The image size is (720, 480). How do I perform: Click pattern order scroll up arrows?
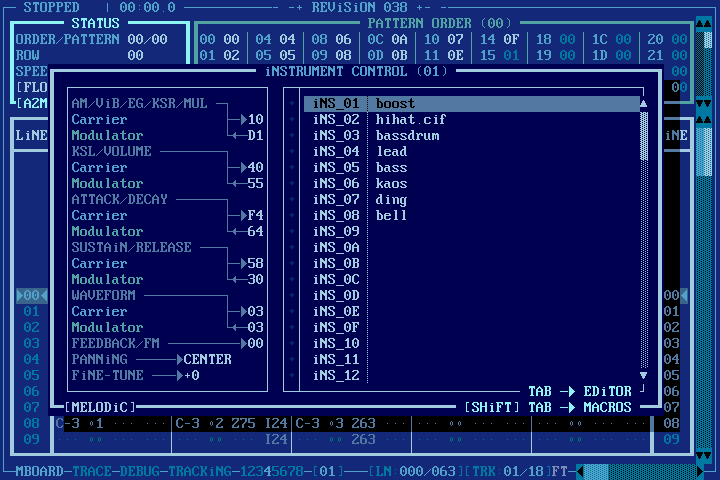click(703, 24)
